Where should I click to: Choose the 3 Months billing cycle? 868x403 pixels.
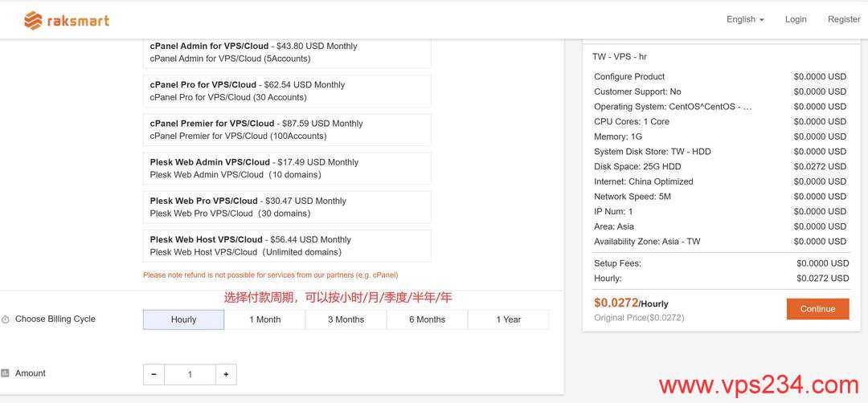point(346,320)
